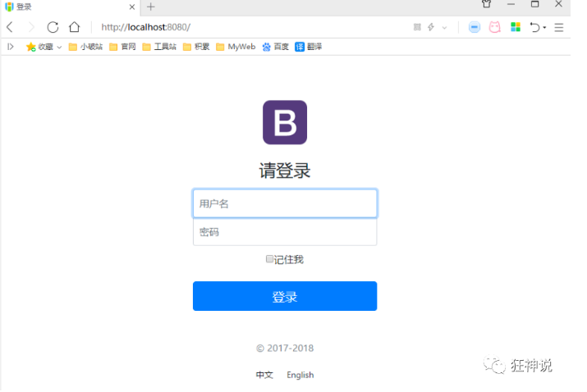Click the address bar showing localhost:8080

coord(146,27)
